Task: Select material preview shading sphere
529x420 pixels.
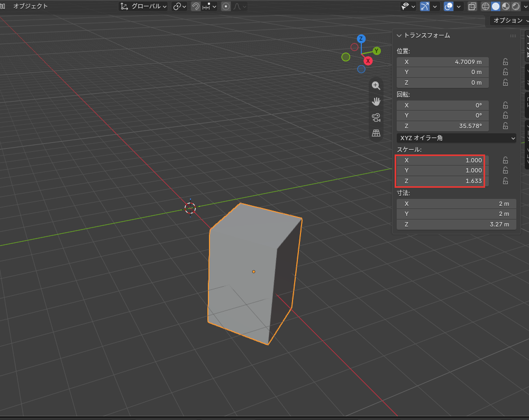Action: point(505,6)
